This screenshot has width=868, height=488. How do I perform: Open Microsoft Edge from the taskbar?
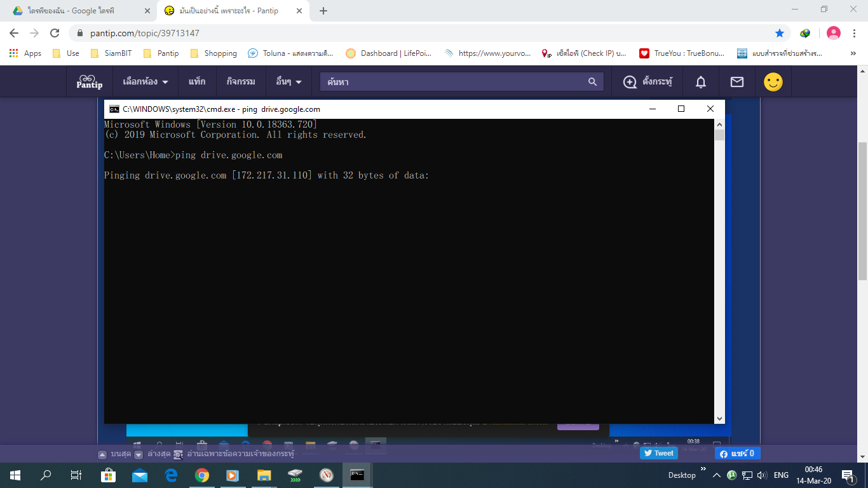[171, 475]
